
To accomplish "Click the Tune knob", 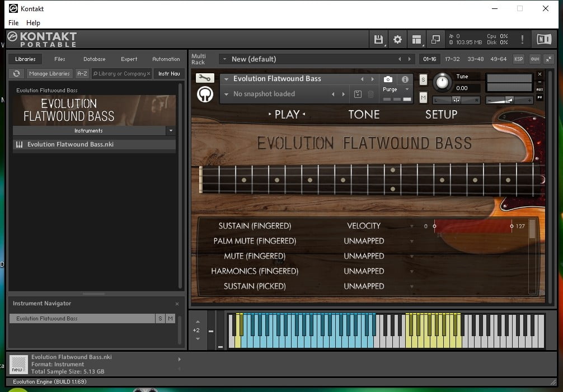I will click(x=442, y=82).
